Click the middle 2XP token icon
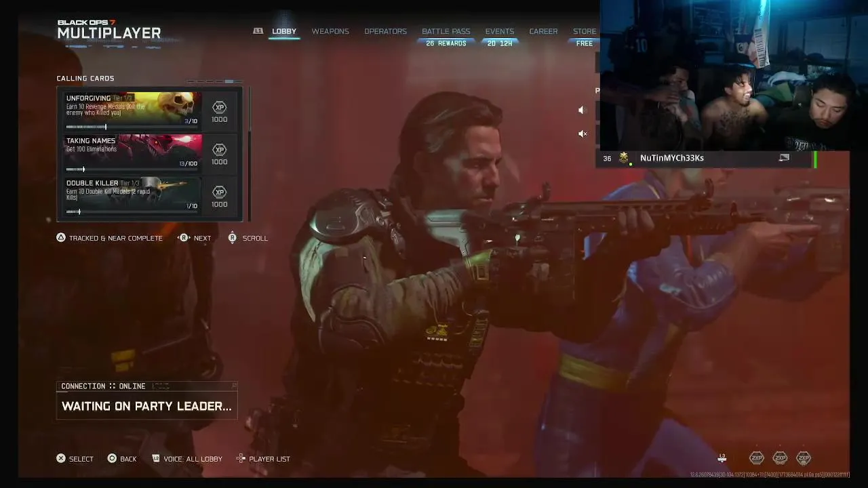 (x=780, y=458)
